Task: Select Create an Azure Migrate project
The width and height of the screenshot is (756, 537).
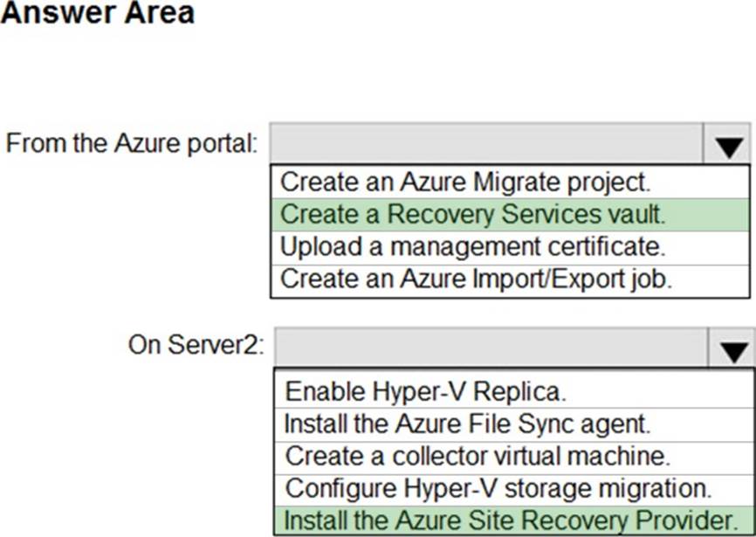Action: (510, 182)
